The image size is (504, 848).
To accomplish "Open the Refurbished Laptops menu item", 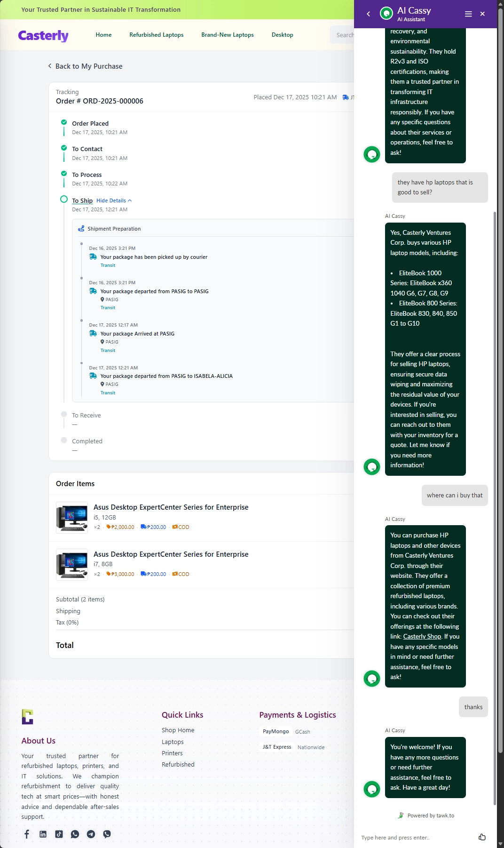I will pyautogui.click(x=156, y=35).
